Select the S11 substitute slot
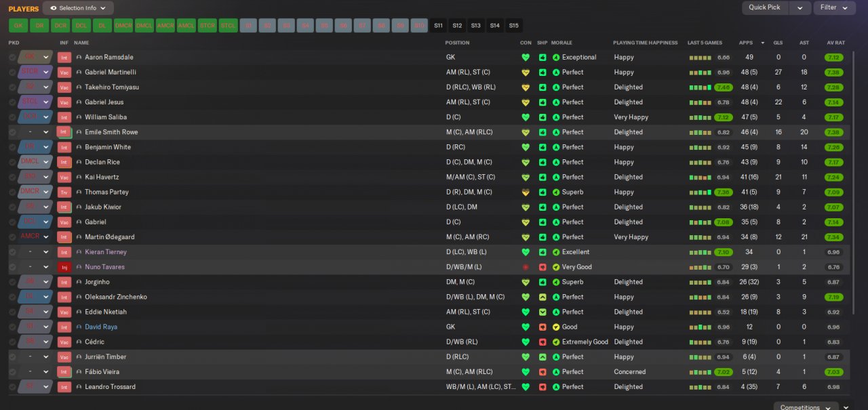The width and height of the screenshot is (868, 410). click(x=438, y=26)
